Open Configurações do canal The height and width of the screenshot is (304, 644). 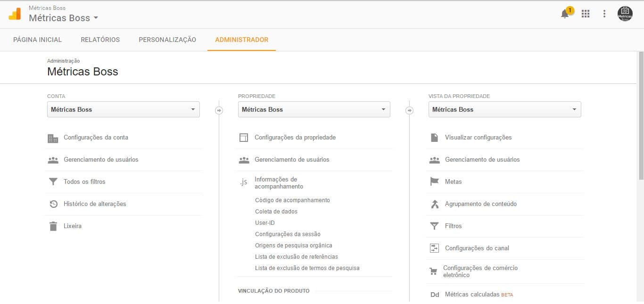pyautogui.click(x=478, y=248)
